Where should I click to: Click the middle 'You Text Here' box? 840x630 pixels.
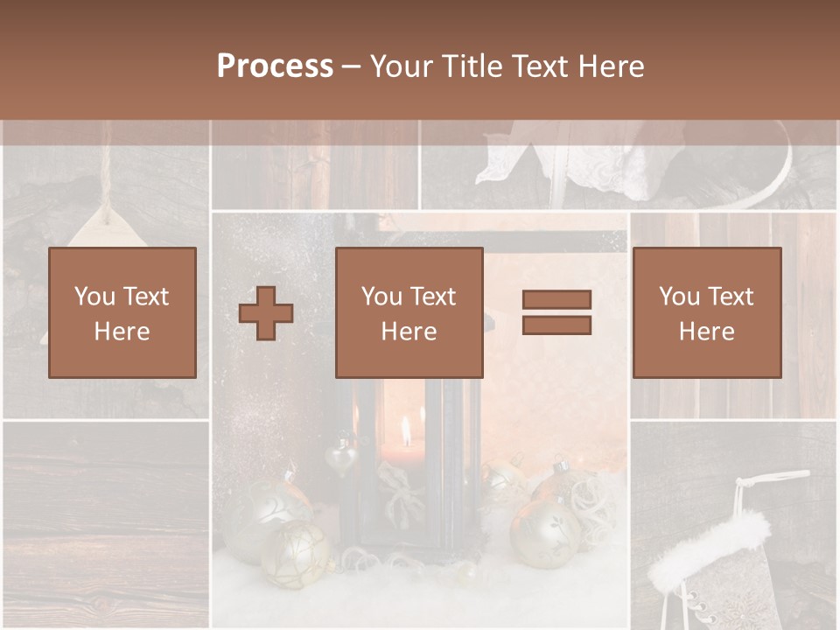[x=409, y=312]
